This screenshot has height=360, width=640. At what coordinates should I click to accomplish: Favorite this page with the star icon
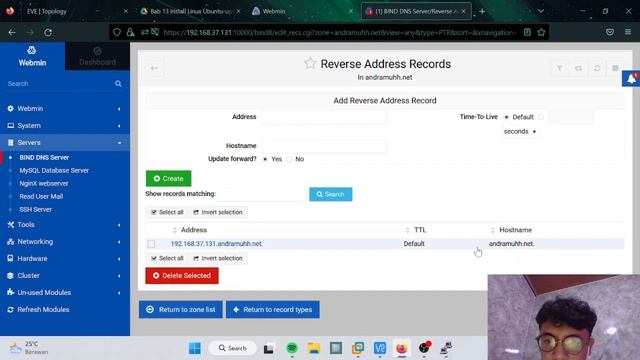pyautogui.click(x=310, y=63)
